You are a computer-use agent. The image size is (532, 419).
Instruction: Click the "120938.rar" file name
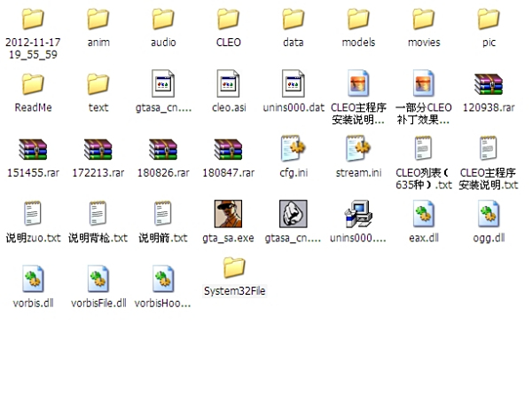pyautogui.click(x=489, y=107)
